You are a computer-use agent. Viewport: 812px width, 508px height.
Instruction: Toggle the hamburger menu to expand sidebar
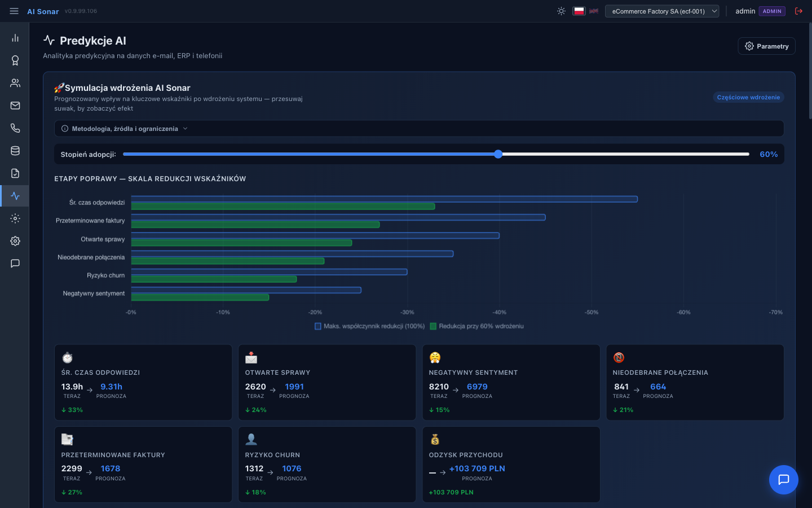pyautogui.click(x=14, y=11)
